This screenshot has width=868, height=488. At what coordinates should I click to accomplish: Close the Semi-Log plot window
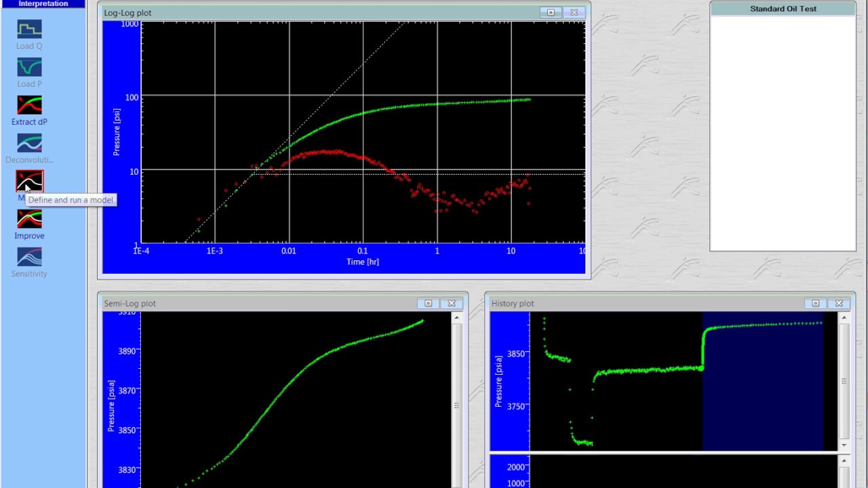[x=452, y=303]
